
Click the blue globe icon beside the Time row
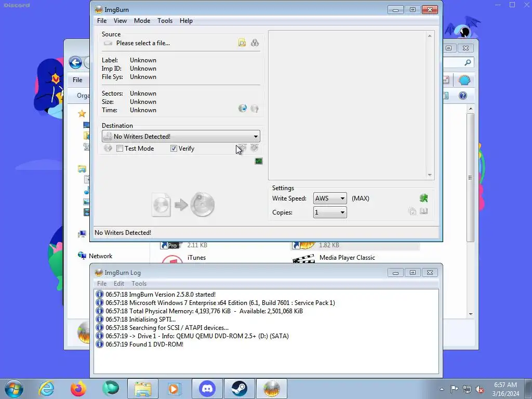click(243, 108)
